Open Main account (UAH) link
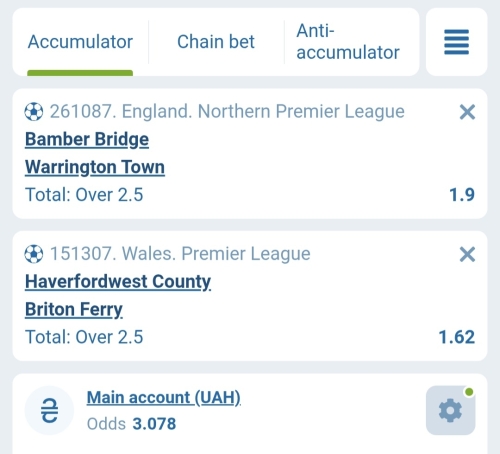 164,398
